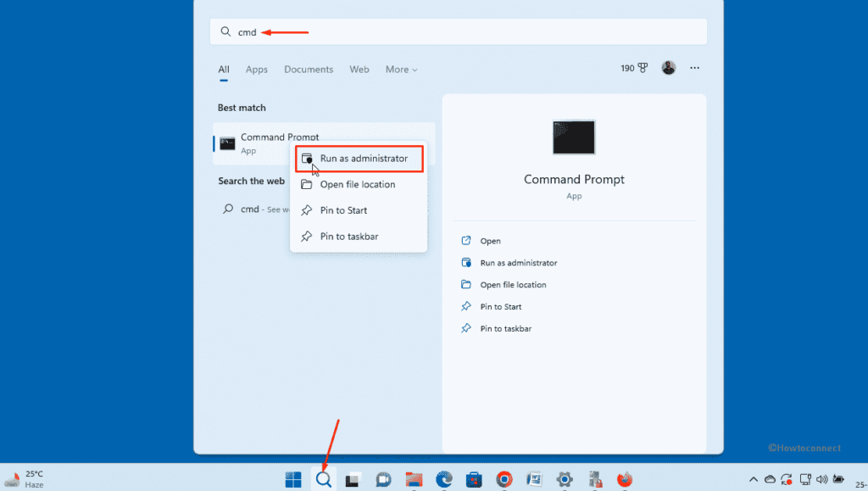Open Settings gear on the taskbar
The image size is (868, 491).
pyautogui.click(x=565, y=479)
